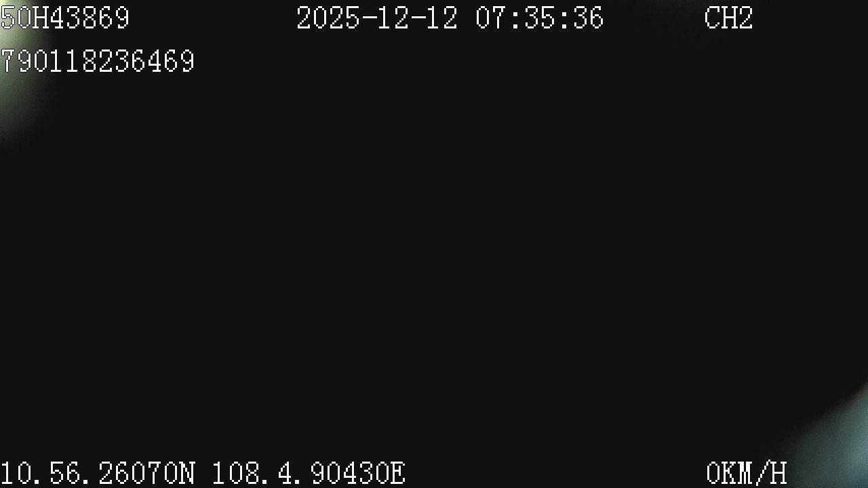Click the hours value 07 in the time

[x=490, y=18]
